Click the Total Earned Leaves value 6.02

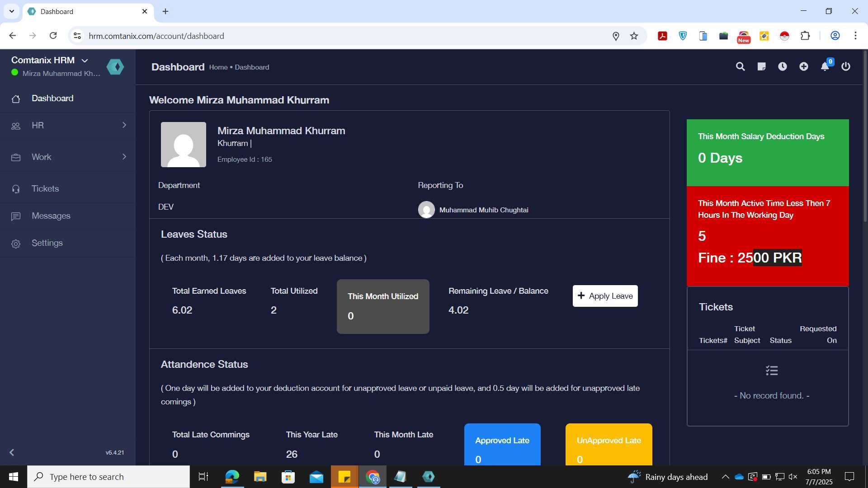[182, 310]
